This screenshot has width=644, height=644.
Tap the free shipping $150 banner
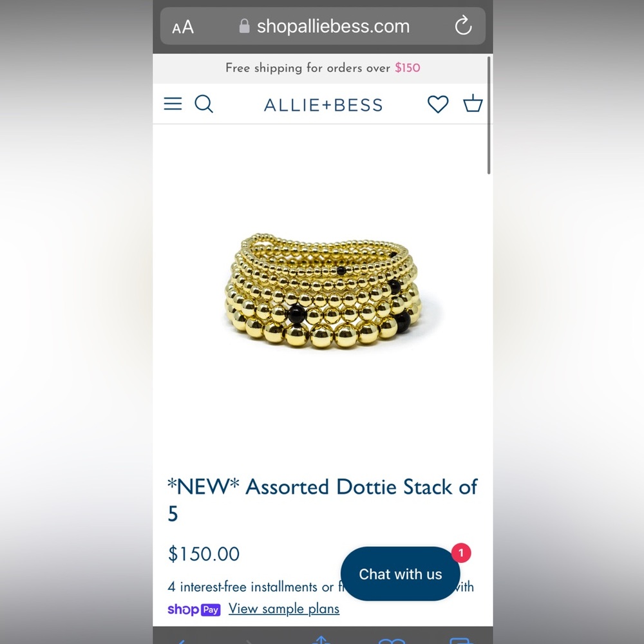pos(323,68)
